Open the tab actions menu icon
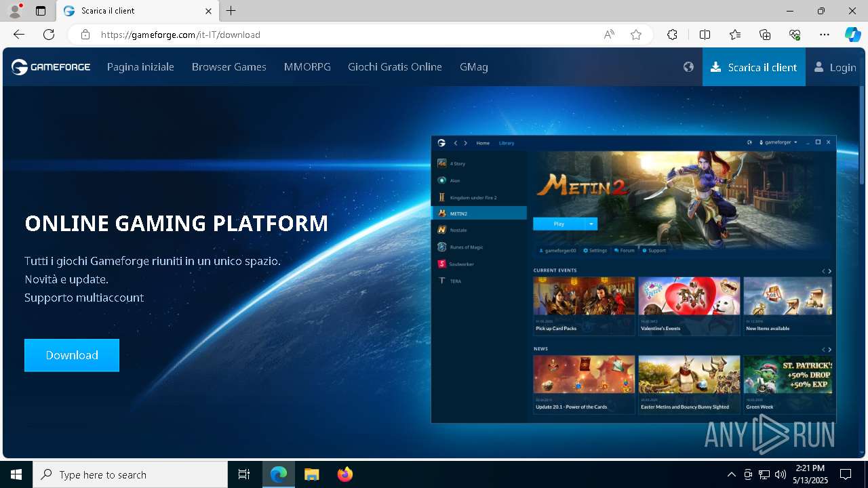The height and width of the screenshot is (488, 868). [41, 11]
